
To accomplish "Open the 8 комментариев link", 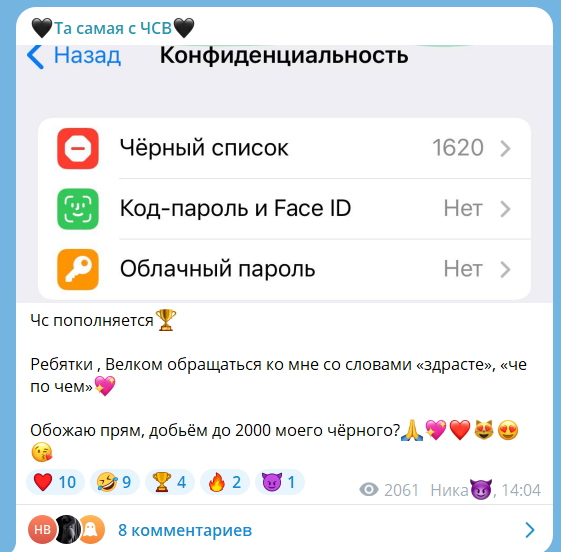I will click(185, 530).
